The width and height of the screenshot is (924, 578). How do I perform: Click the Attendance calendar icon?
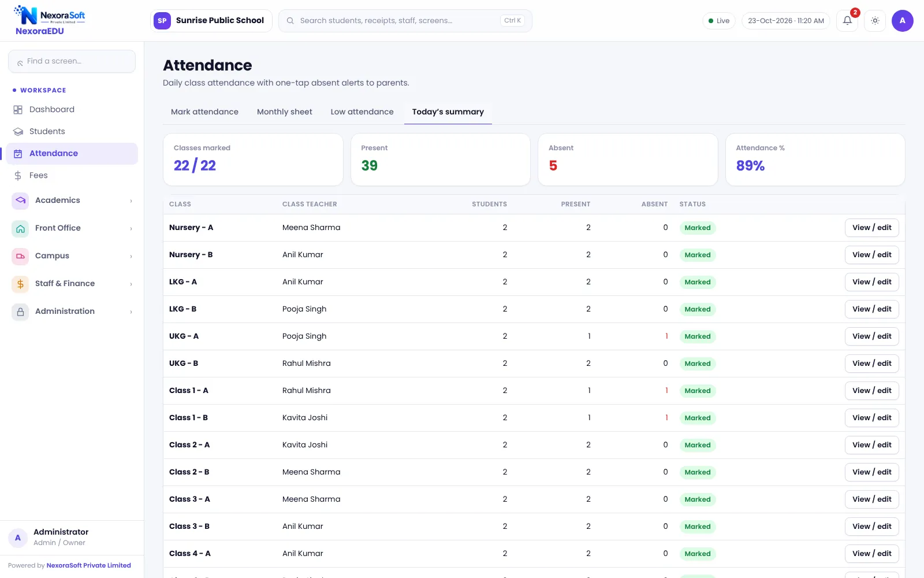(18, 154)
